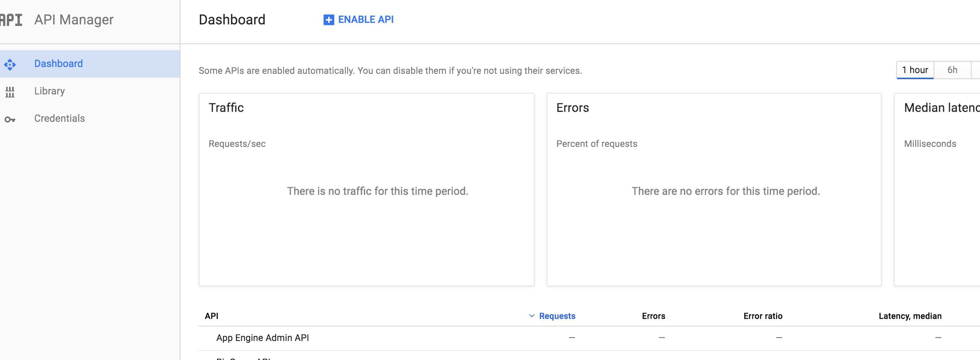Sort by Latency, median column header
The height and width of the screenshot is (360, 980).
point(910,316)
